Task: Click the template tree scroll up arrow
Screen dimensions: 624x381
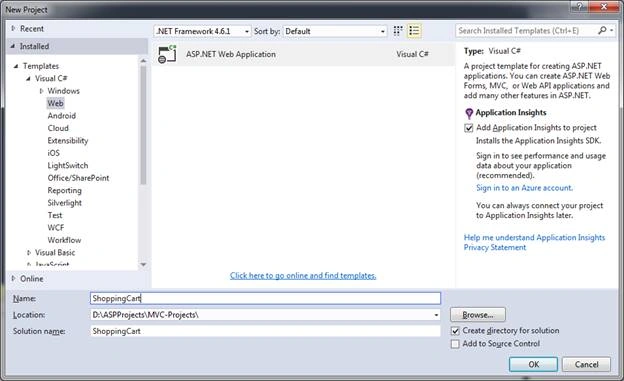Action: pos(143,61)
